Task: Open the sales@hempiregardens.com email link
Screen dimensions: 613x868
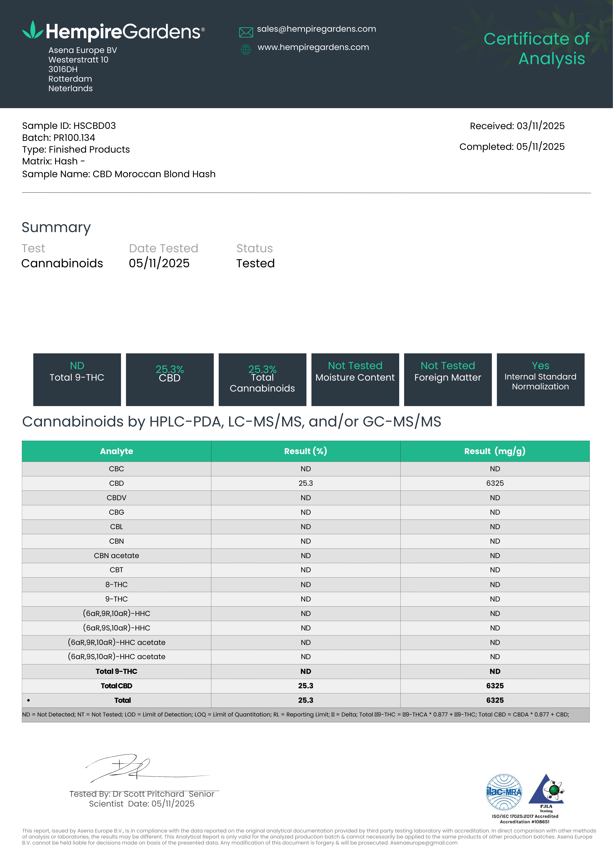Action: [x=316, y=29]
